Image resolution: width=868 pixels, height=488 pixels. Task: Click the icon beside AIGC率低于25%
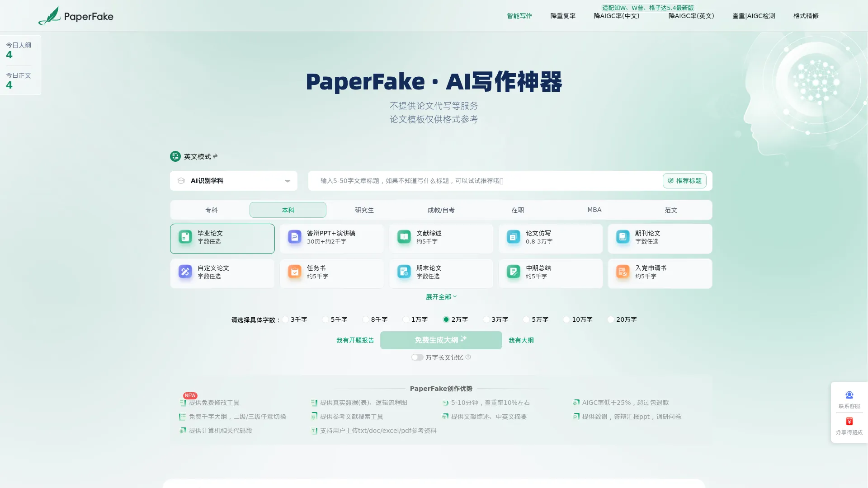(x=576, y=403)
